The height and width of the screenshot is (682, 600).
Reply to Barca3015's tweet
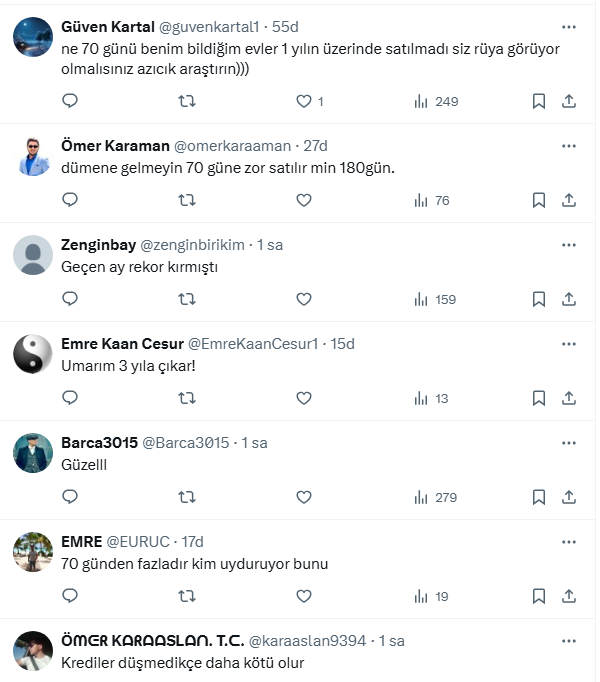[x=70, y=497]
